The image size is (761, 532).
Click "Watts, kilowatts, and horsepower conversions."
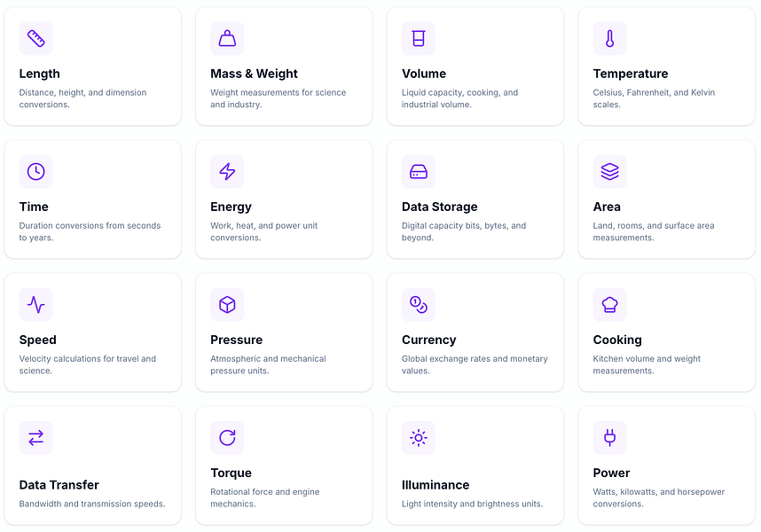point(659,497)
